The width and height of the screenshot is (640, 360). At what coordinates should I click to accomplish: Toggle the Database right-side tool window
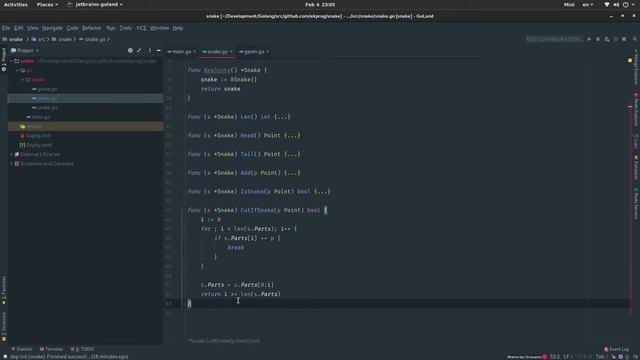[636, 167]
